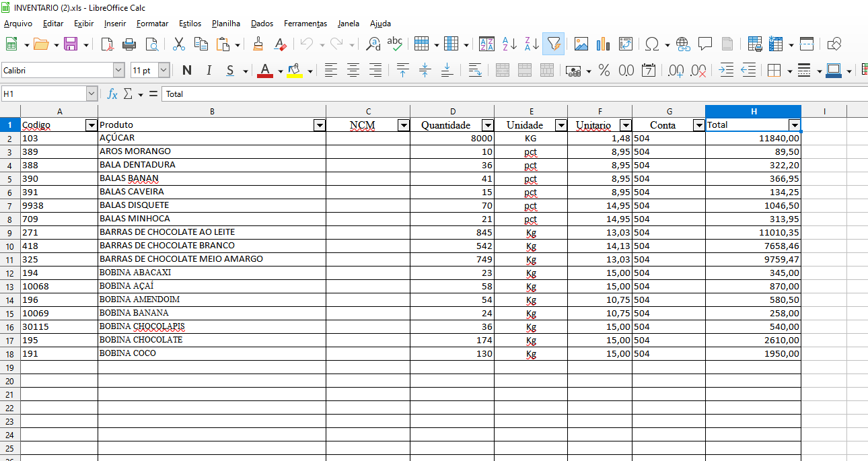Insert a chart using the chart icon
This screenshot has width=868, height=461.
tap(603, 44)
